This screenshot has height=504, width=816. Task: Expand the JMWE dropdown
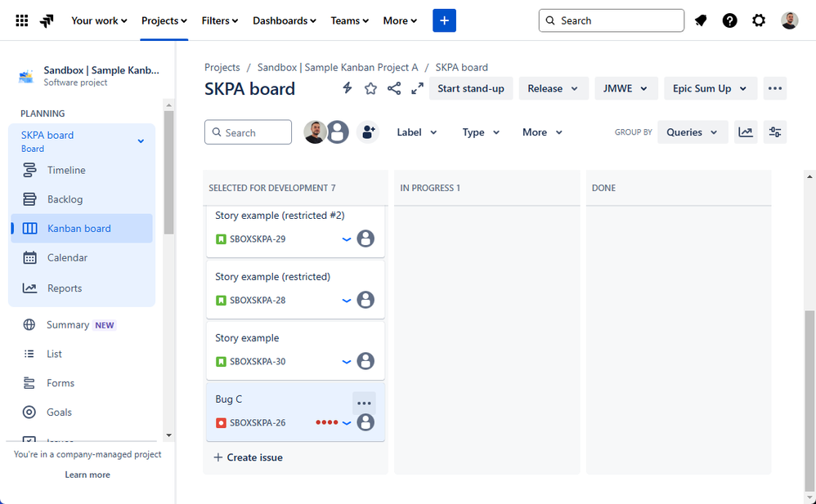pyautogui.click(x=626, y=88)
